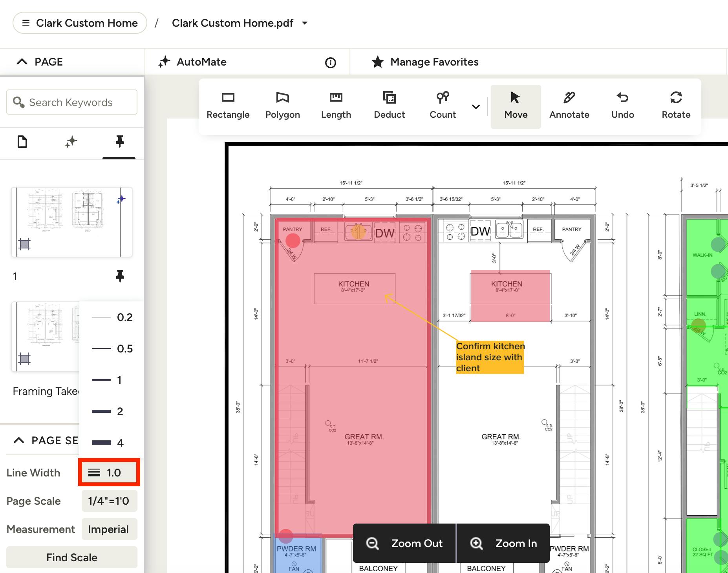The height and width of the screenshot is (573, 728).
Task: Change Measurement from Imperial
Action: pos(109,529)
